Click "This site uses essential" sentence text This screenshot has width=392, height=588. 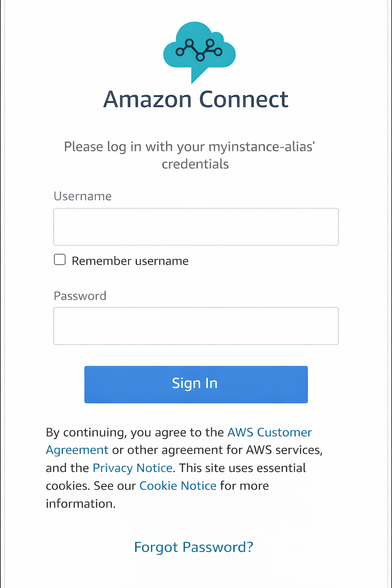coord(243,468)
